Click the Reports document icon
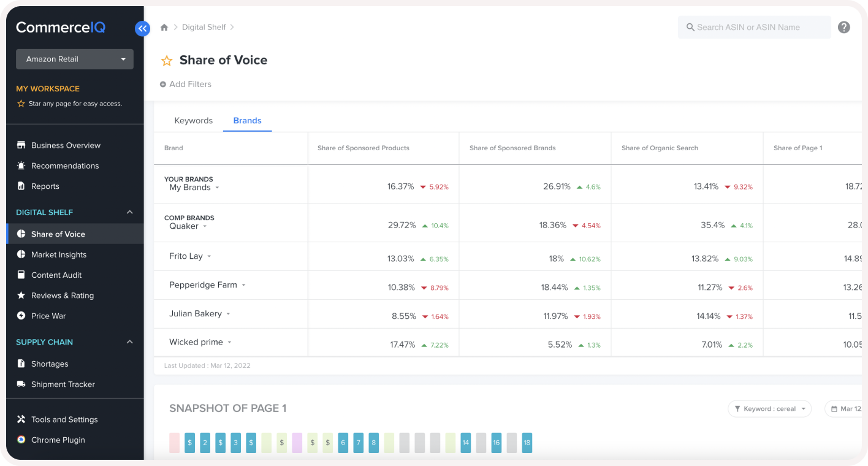The width and height of the screenshot is (868, 466). tap(21, 186)
